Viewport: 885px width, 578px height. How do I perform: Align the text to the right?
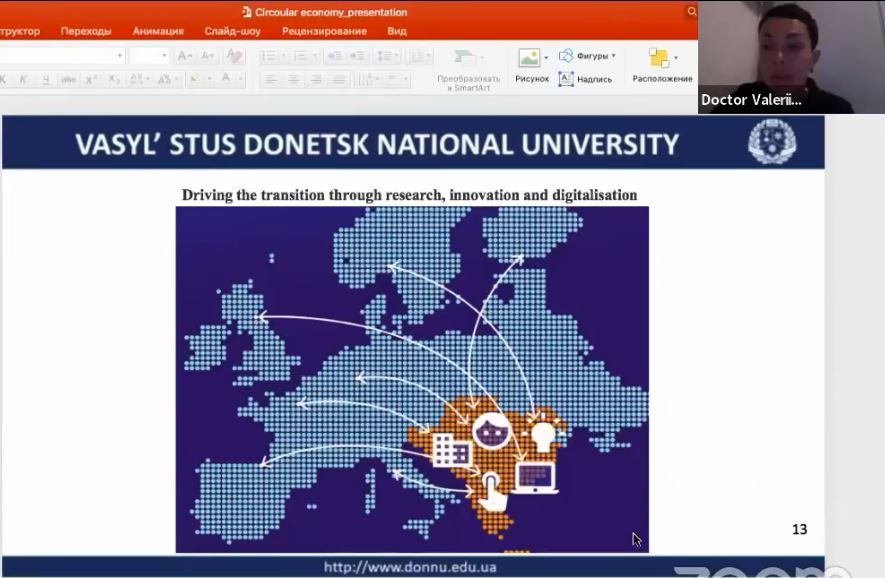(316, 79)
